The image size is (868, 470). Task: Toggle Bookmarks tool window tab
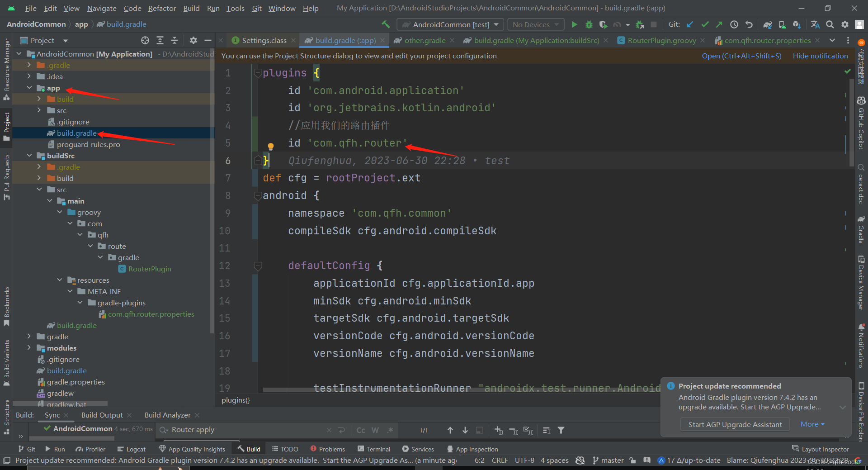click(6, 306)
